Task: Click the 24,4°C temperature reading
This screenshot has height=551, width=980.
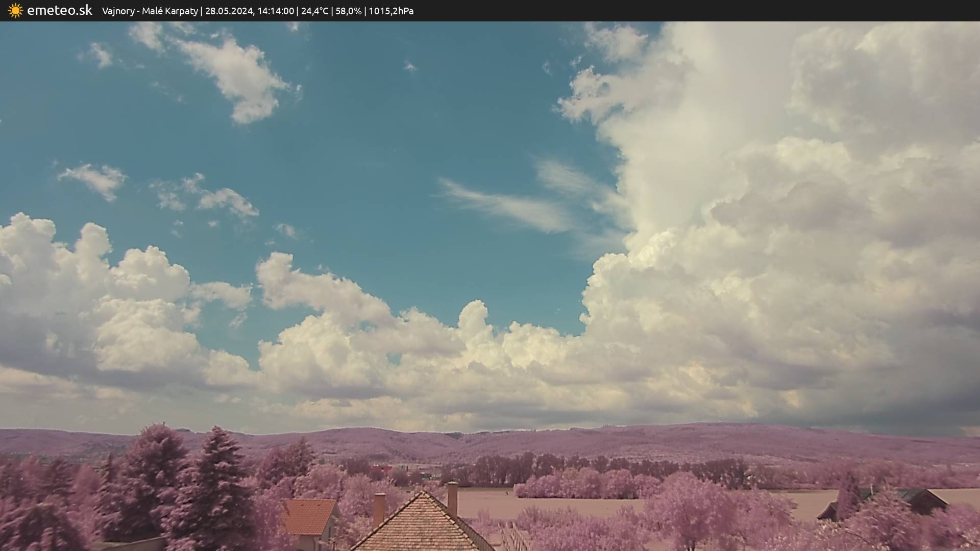Action: coord(314,11)
